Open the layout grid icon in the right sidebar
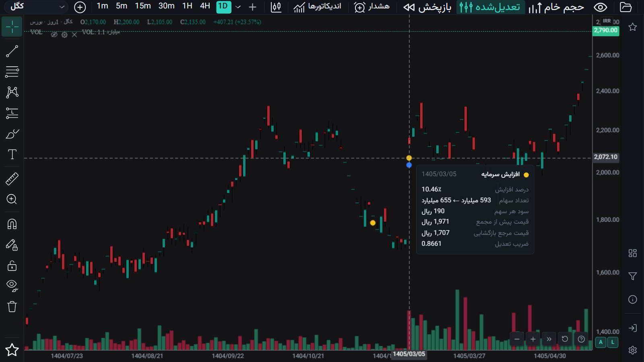The width and height of the screenshot is (644, 362). coord(633,253)
